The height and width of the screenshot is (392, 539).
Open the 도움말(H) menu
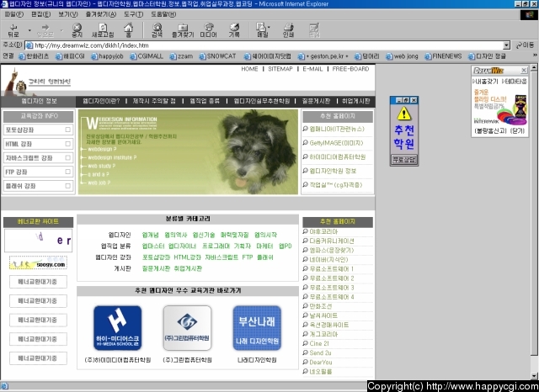(x=163, y=14)
